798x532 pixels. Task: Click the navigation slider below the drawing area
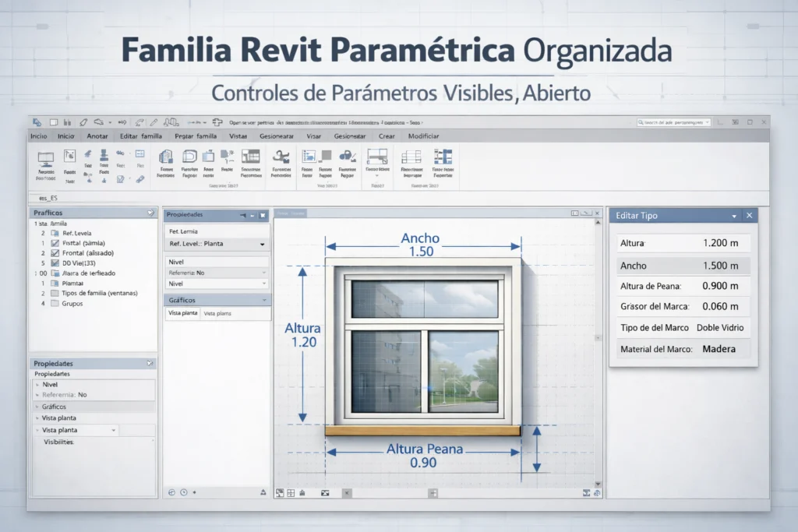click(433, 491)
